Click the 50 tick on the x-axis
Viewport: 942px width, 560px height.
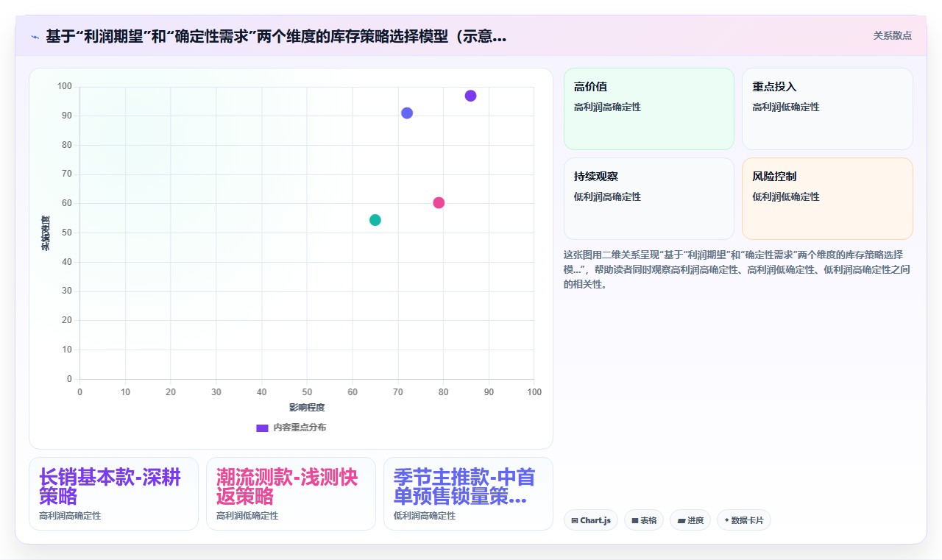307,391
